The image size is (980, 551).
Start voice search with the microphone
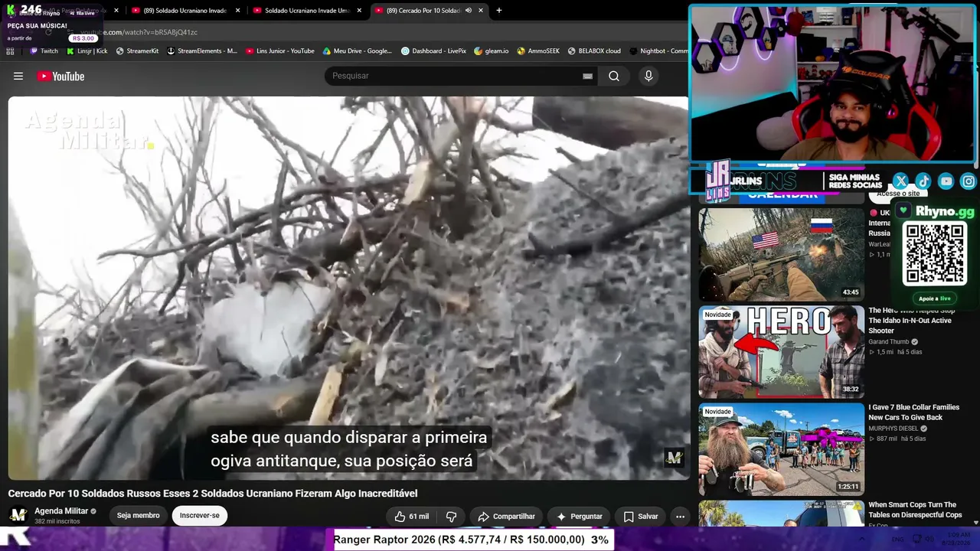(648, 76)
